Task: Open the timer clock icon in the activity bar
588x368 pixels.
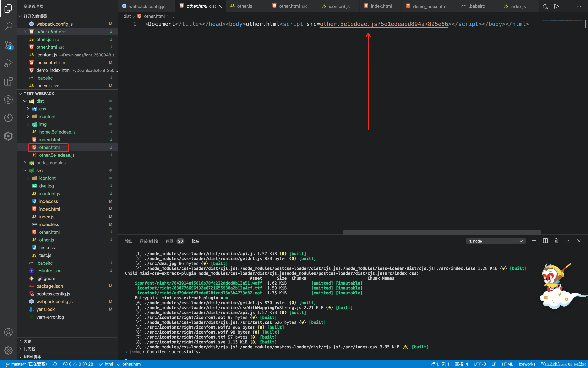Action: click(x=8, y=118)
